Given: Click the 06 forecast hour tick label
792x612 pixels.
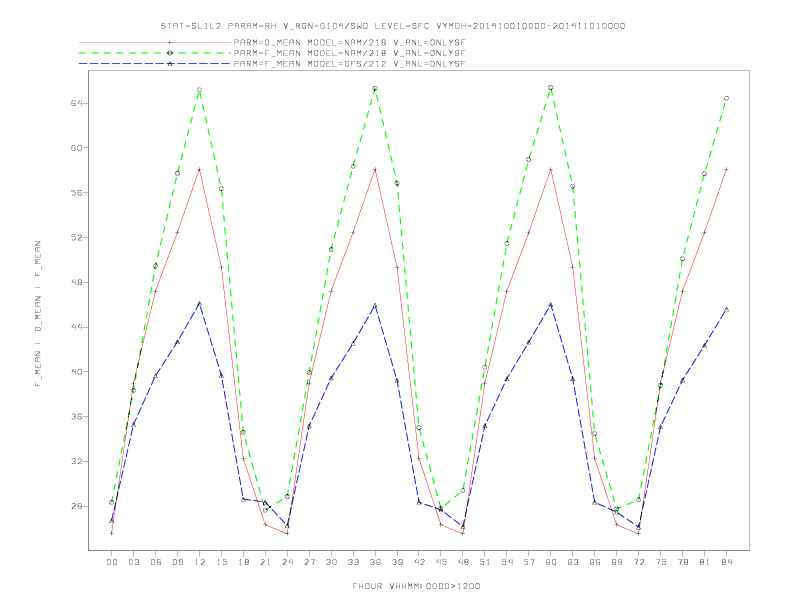Looking at the screenshot, I should pyautogui.click(x=156, y=562).
